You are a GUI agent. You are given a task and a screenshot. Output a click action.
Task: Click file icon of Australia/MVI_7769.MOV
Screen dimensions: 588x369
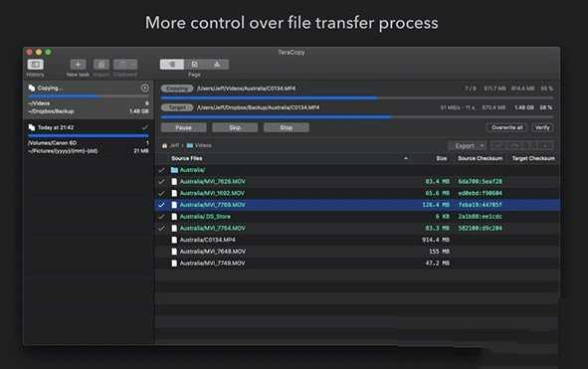pos(174,205)
